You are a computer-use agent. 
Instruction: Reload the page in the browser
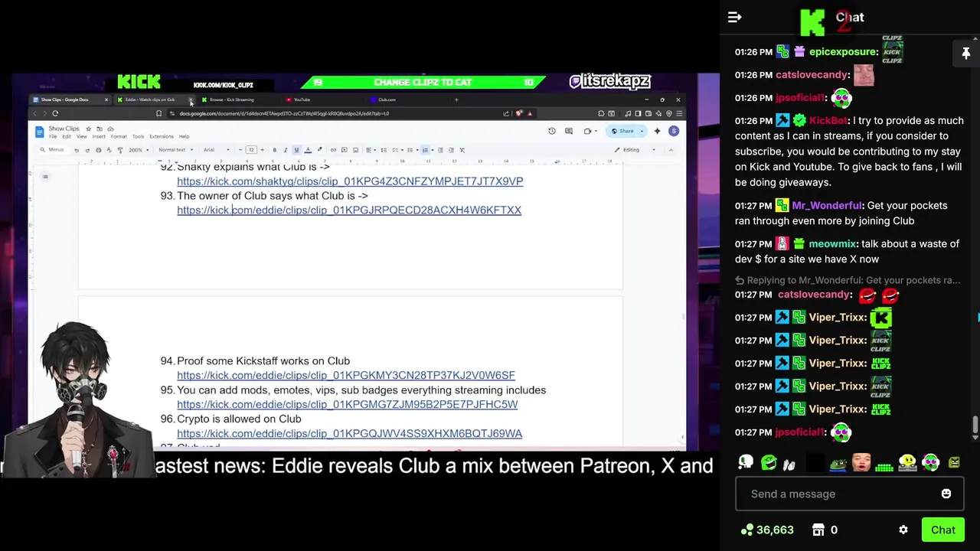click(x=55, y=113)
